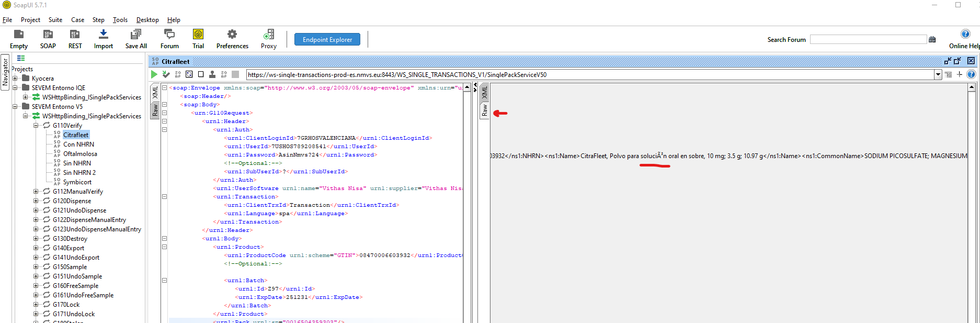Select G160FreeSample in tree
Viewport: 980px width, 323px height.
click(x=75, y=286)
